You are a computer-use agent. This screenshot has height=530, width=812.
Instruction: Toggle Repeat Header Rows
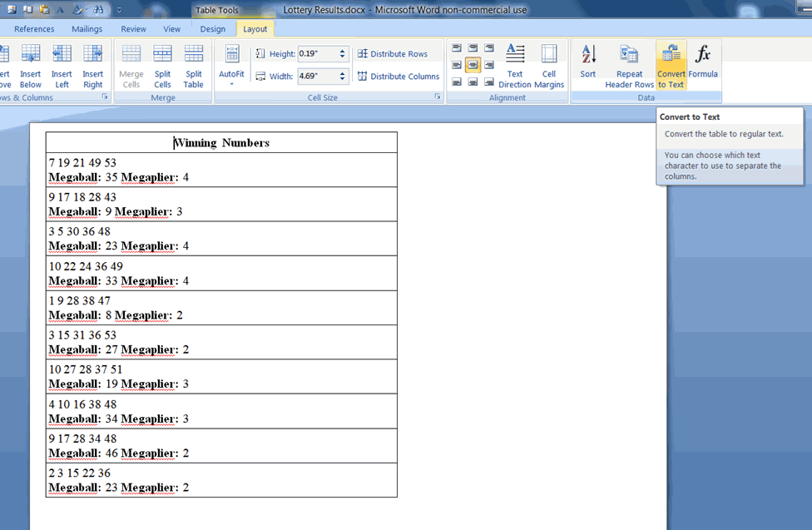click(629, 67)
